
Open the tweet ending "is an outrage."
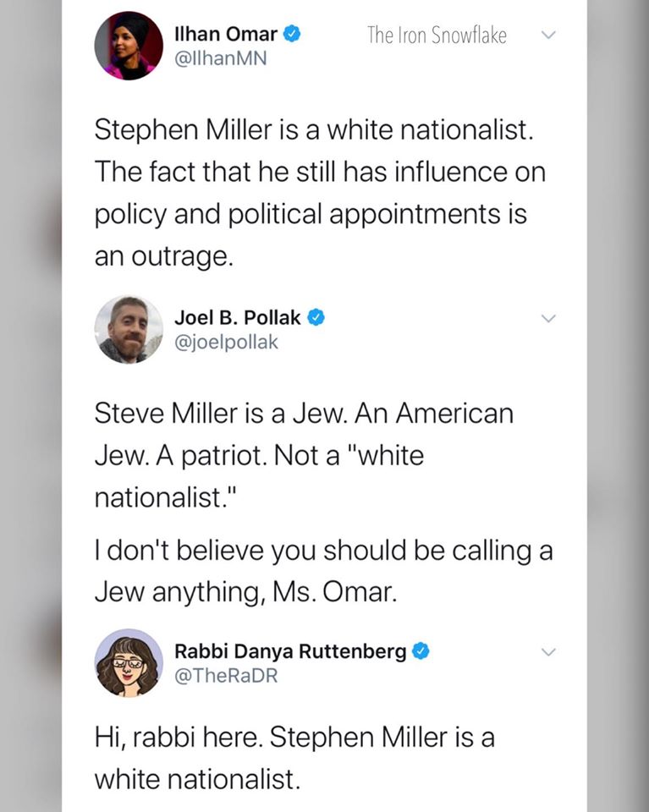point(320,193)
